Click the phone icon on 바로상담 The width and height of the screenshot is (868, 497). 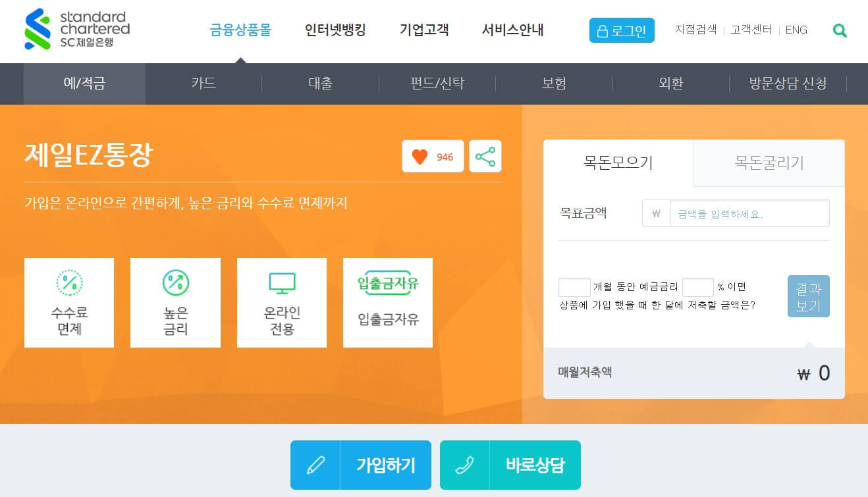click(x=465, y=465)
